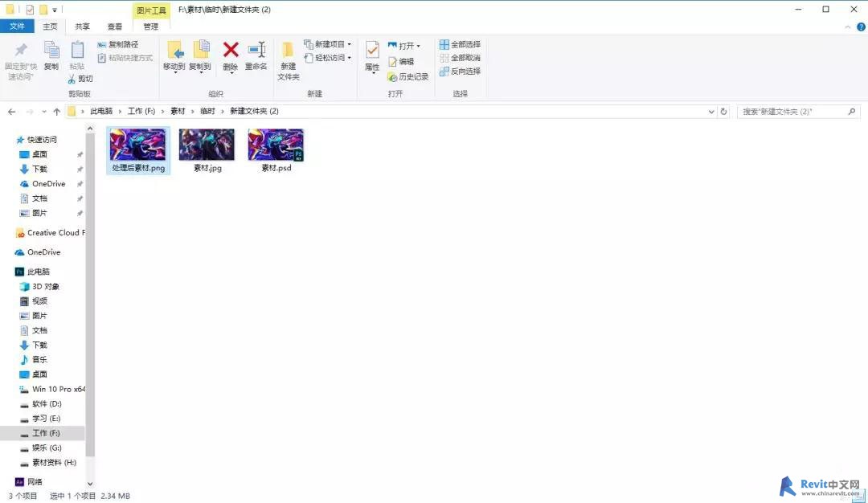Image resolution: width=868 pixels, height=503 pixels.
Task: Open Creative Cloud Files in the navigation pane
Action: coord(51,233)
